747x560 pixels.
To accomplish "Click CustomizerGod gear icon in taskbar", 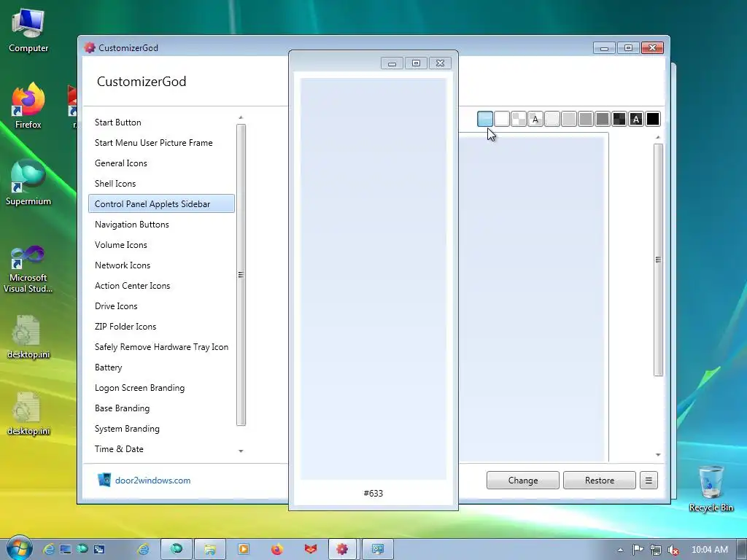I will [x=342, y=549].
